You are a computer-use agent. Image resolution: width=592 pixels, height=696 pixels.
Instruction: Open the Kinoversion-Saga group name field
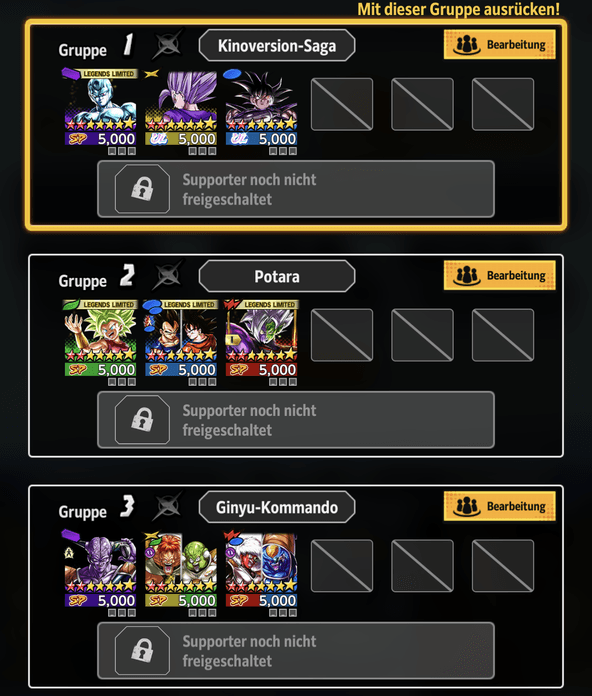(277, 45)
